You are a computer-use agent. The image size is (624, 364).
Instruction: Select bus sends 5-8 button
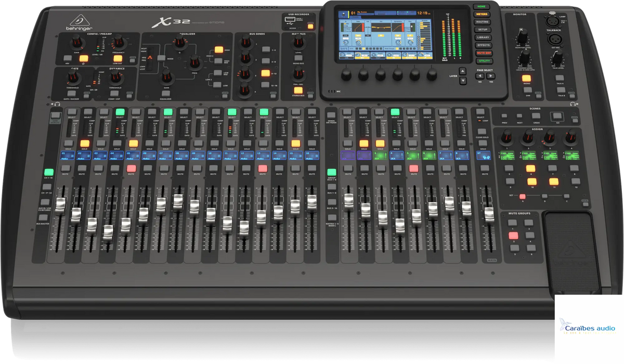point(266,61)
